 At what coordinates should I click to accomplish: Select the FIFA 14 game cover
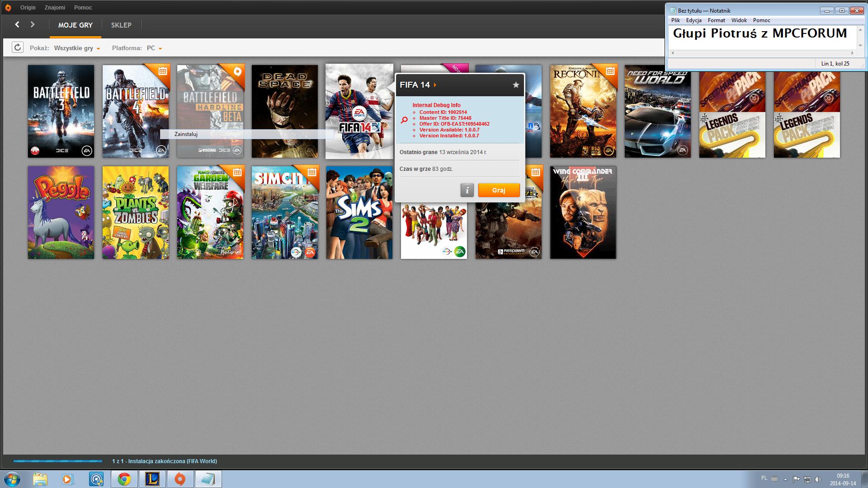[359, 111]
